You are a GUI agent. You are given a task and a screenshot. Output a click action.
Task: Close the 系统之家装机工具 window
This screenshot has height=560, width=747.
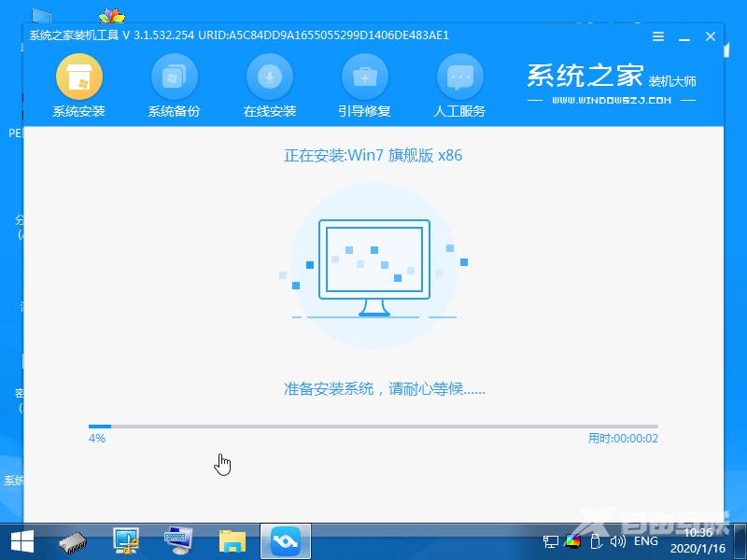point(711,36)
